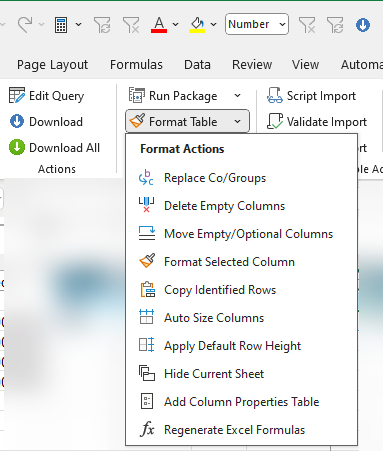Click the font color A icon
Viewport: 383px width, 451px height.
tap(159, 25)
